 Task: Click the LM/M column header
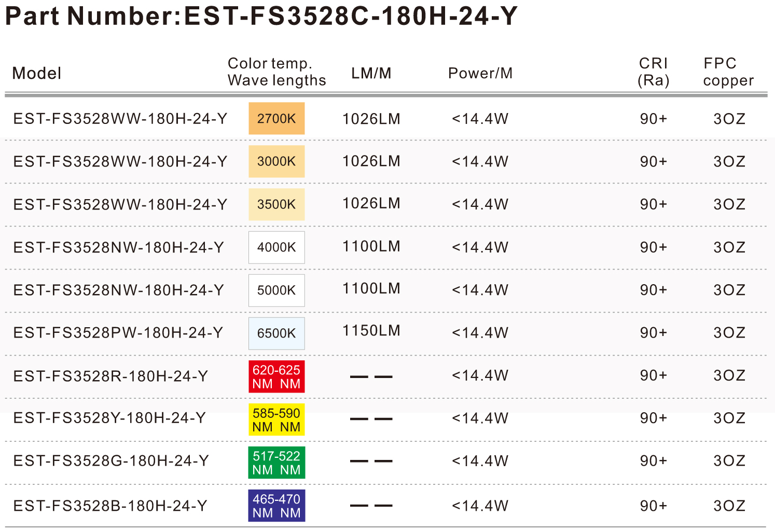click(x=371, y=73)
